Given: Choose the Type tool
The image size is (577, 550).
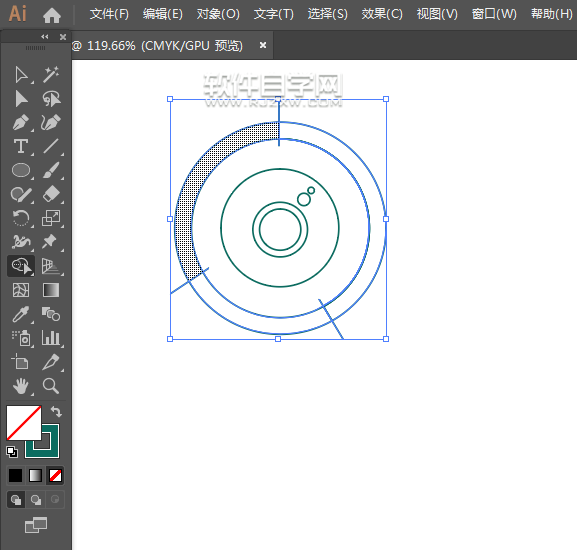Looking at the screenshot, I should (x=21, y=146).
